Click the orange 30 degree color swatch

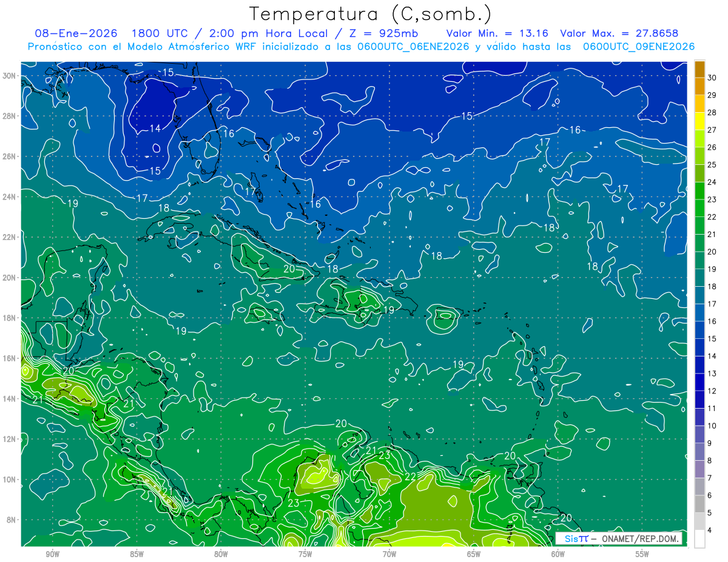click(699, 69)
